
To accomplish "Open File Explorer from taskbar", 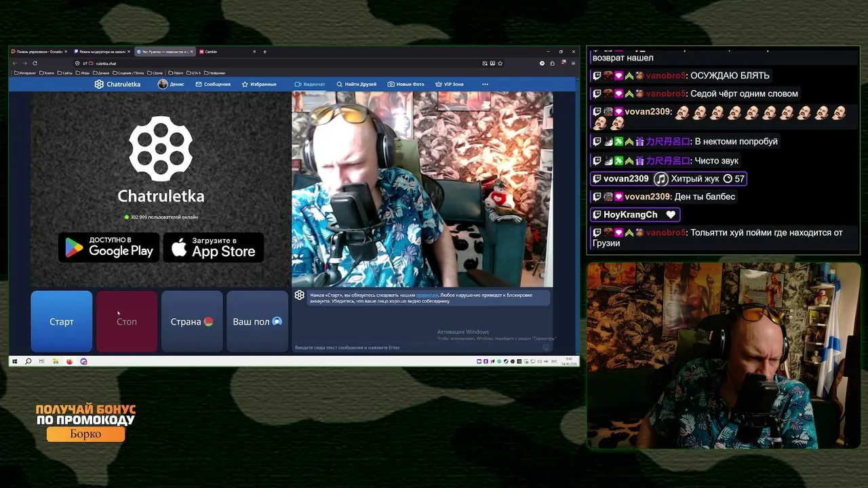I will pos(56,361).
